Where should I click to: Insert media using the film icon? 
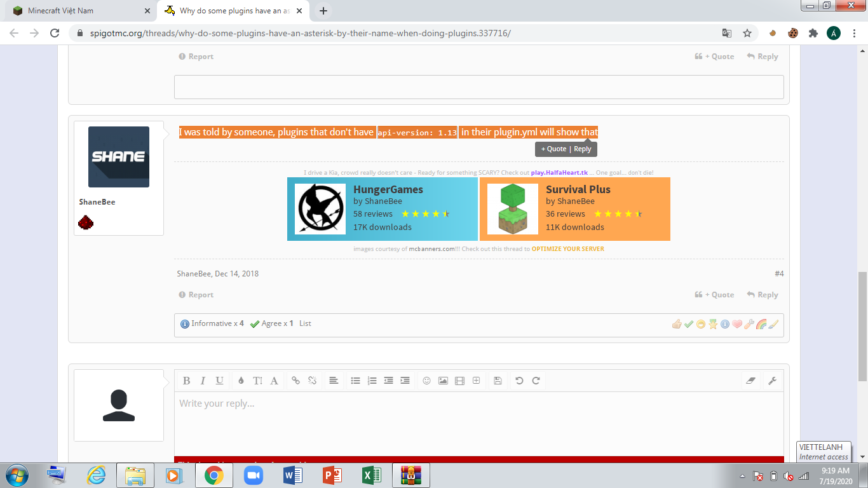459,381
